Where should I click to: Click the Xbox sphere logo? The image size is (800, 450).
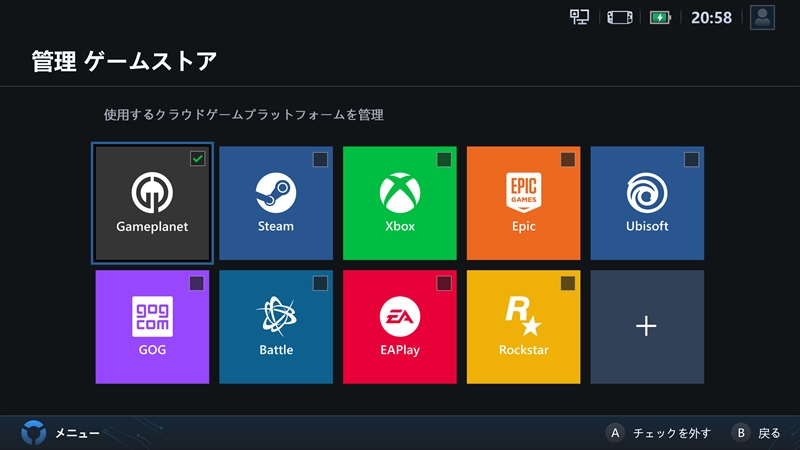(x=399, y=193)
